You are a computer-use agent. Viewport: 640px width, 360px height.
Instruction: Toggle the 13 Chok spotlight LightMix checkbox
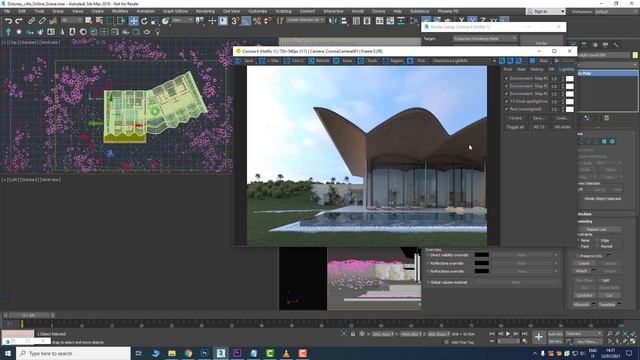pyautogui.click(x=507, y=101)
